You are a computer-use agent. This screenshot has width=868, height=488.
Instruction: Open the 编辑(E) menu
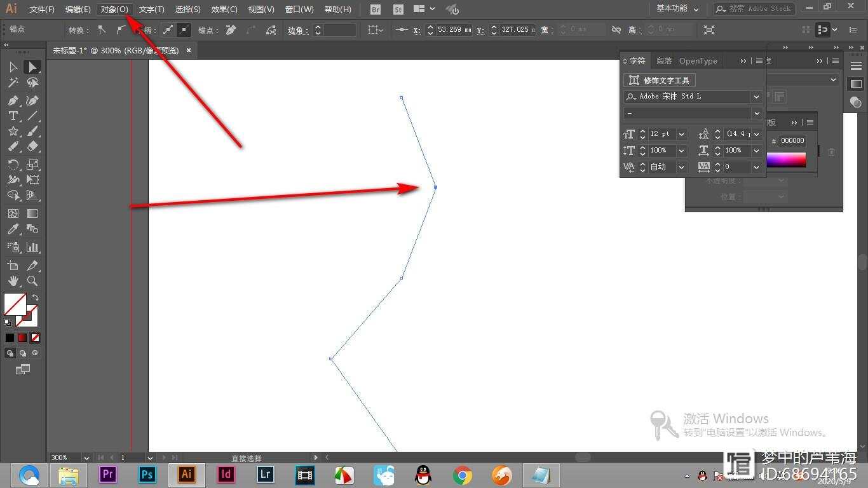pyautogui.click(x=78, y=10)
